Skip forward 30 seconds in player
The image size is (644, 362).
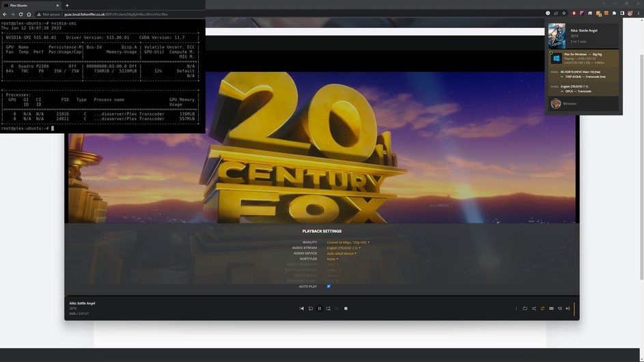[x=328, y=309]
